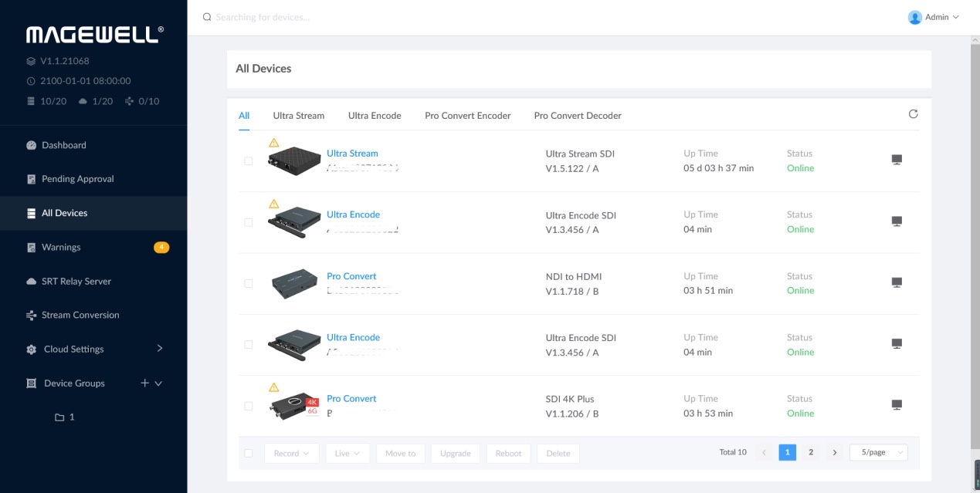Check the Ultra Stream device checkbox

click(x=248, y=161)
